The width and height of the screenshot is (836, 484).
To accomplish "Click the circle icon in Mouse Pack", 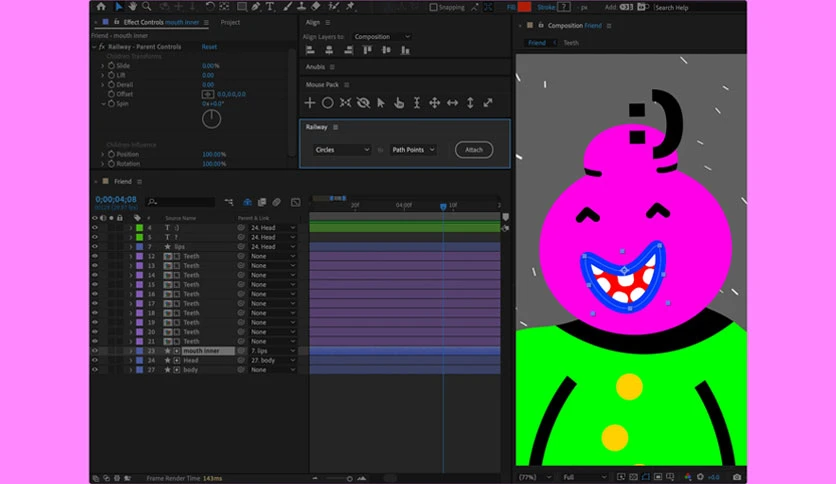I will click(x=327, y=103).
